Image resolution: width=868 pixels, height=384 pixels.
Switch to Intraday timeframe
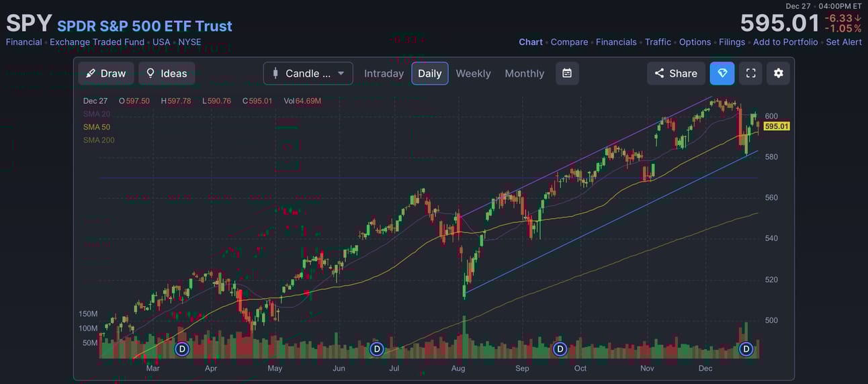click(384, 73)
